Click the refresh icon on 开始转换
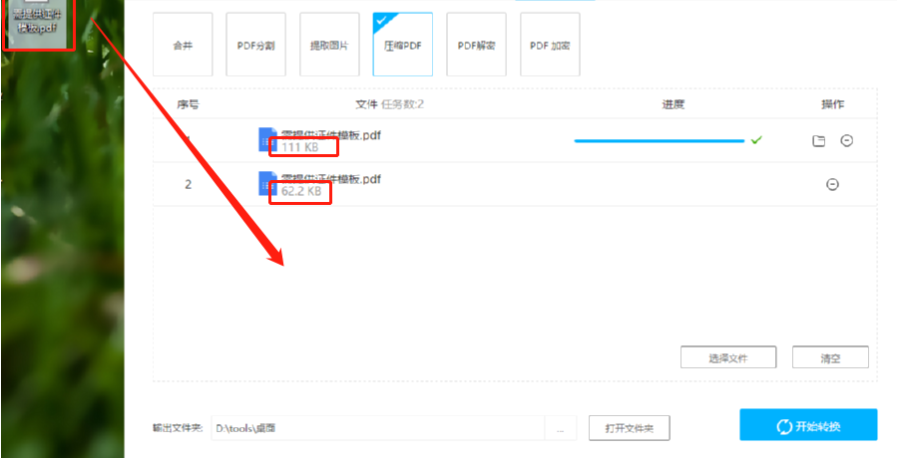 783,427
